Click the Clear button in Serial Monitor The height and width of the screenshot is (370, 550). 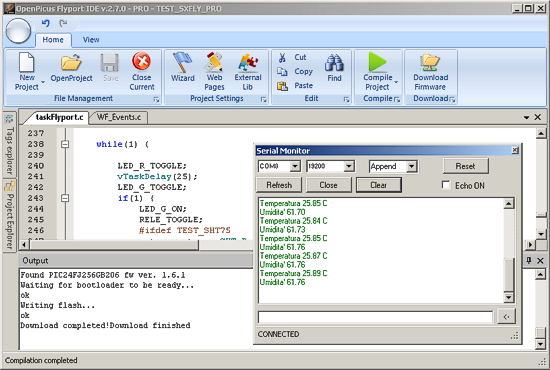click(379, 185)
